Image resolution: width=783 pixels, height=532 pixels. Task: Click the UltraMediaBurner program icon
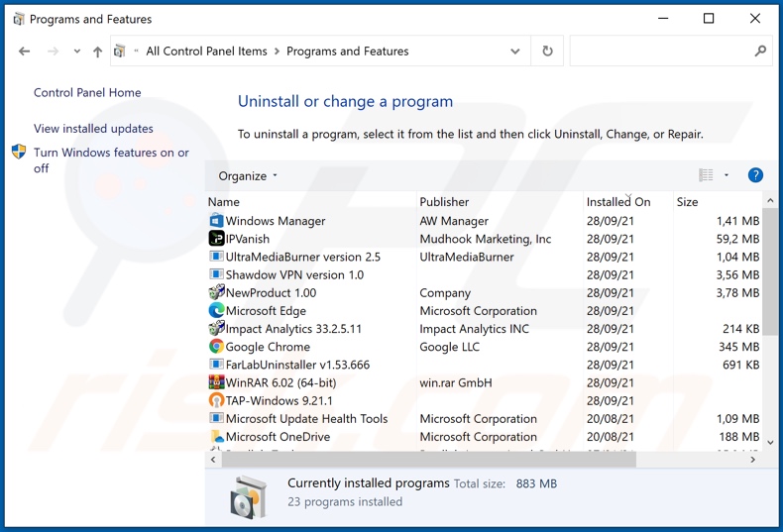tap(216, 257)
